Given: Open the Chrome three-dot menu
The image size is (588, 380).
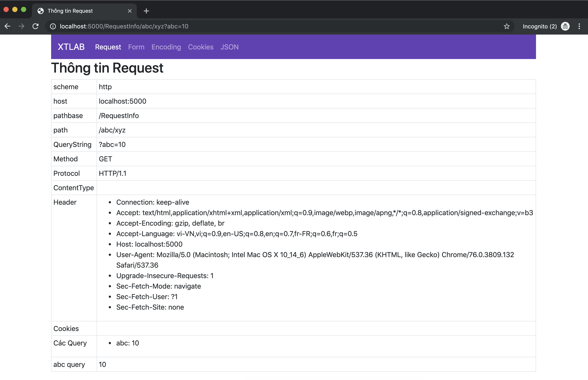Looking at the screenshot, I should pos(579,26).
